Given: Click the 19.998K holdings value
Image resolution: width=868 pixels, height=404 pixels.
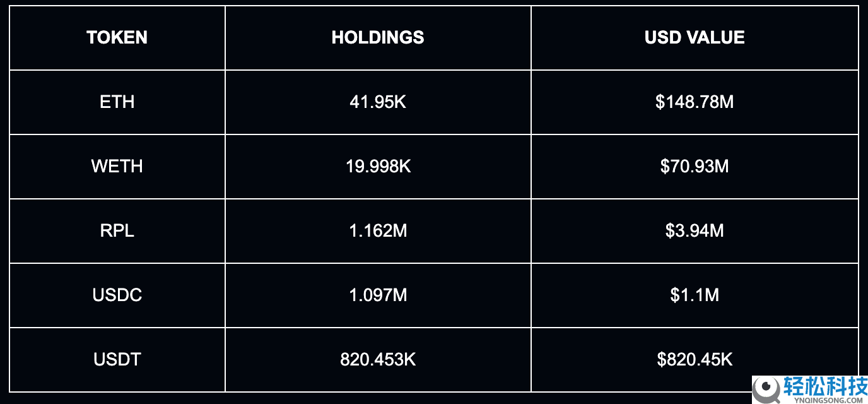Looking at the screenshot, I should 378,167.
